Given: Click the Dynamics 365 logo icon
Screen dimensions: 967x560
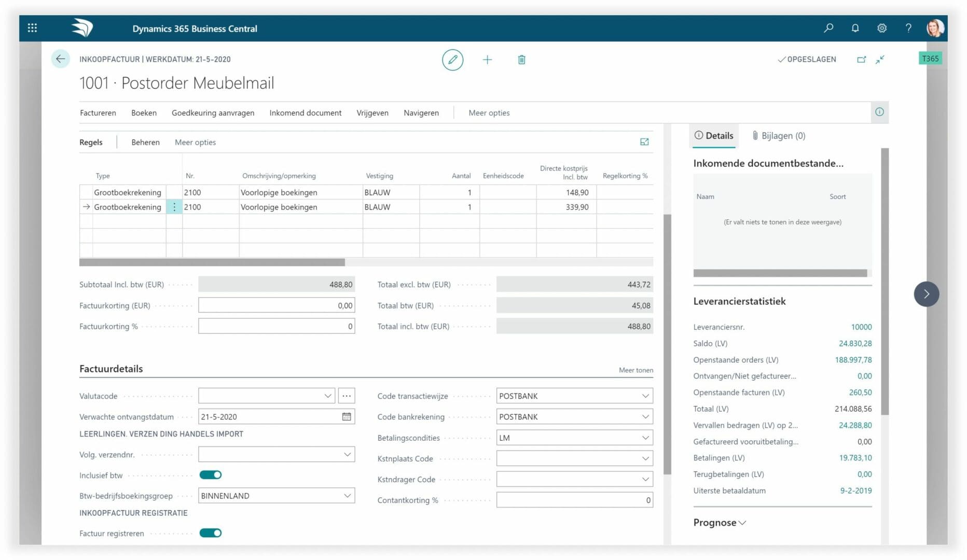Looking at the screenshot, I should 82,28.
